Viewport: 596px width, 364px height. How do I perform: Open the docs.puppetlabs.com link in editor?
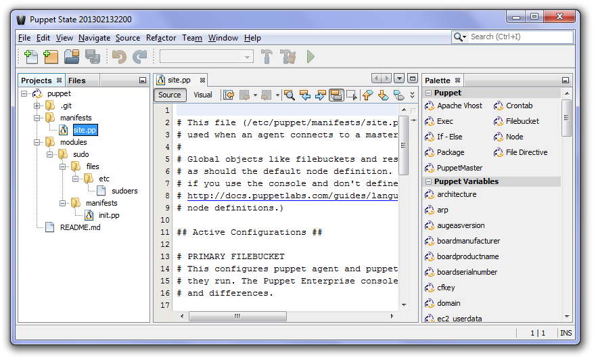point(292,196)
